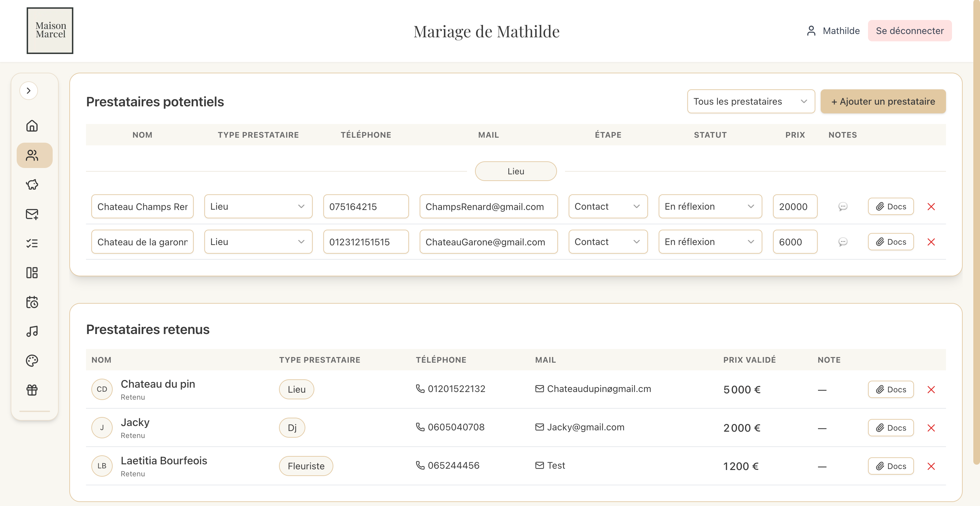Open the calendar clock planning icon
The height and width of the screenshot is (506, 980).
[32, 302]
